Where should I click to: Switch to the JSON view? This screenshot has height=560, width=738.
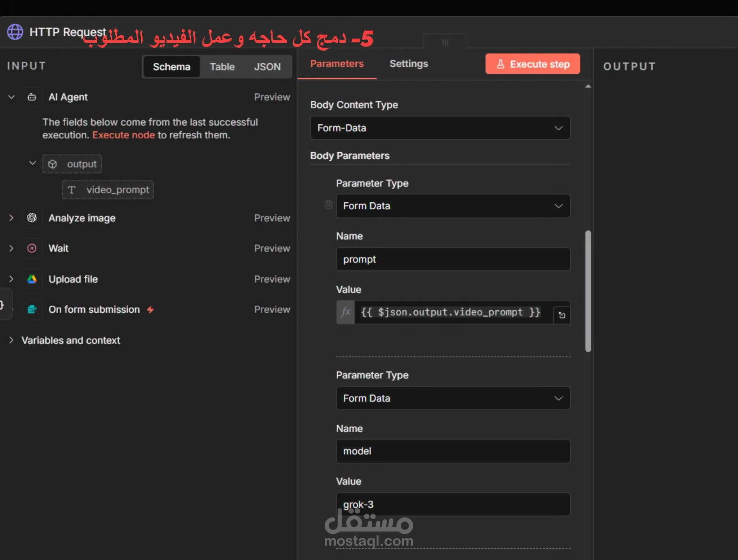[x=267, y=67]
